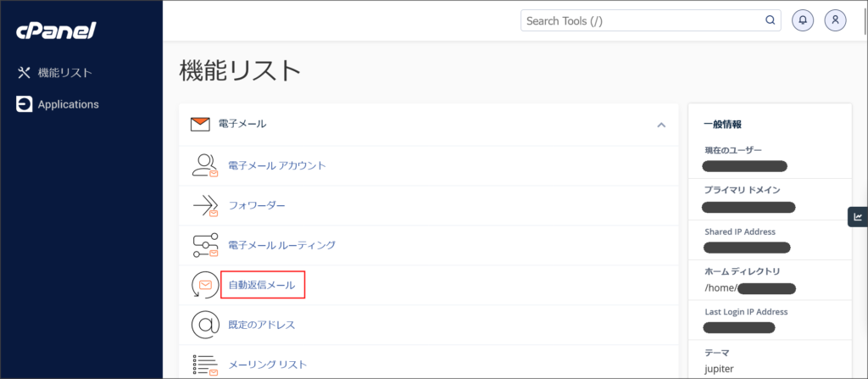Viewport: 868px width, 379px height.
Task: Open the 自動返信メール link
Action: (x=262, y=286)
